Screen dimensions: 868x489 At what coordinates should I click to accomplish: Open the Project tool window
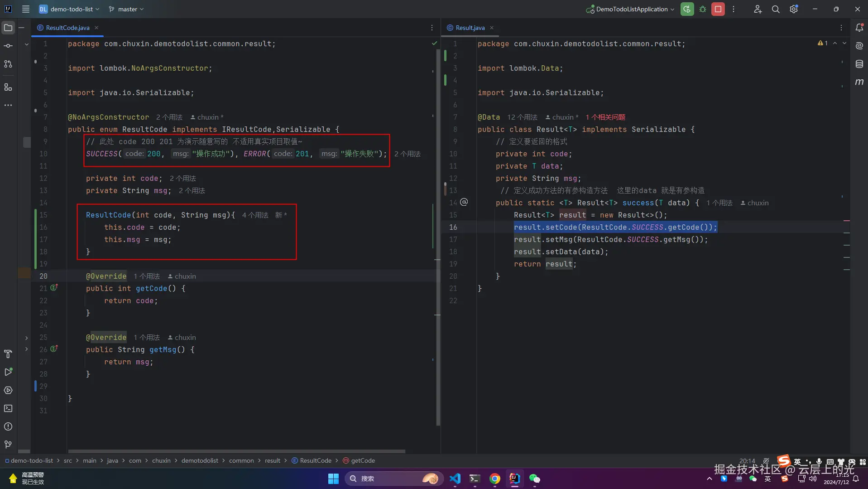pos(8,28)
